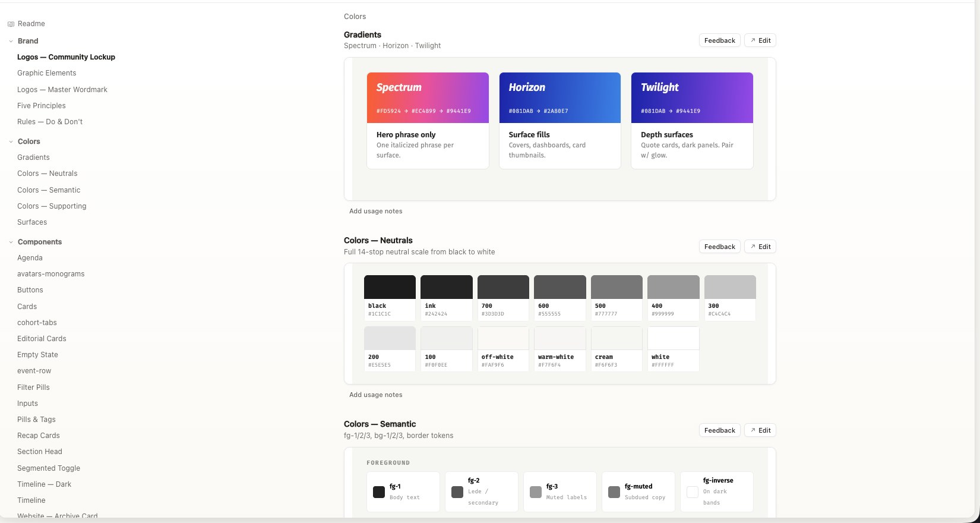Open Colors — Neutrals in sidebar

tap(48, 174)
